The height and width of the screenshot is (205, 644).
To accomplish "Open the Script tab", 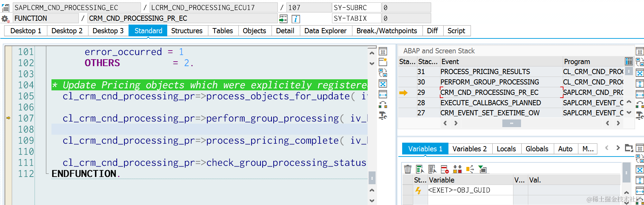I will coord(456,31).
